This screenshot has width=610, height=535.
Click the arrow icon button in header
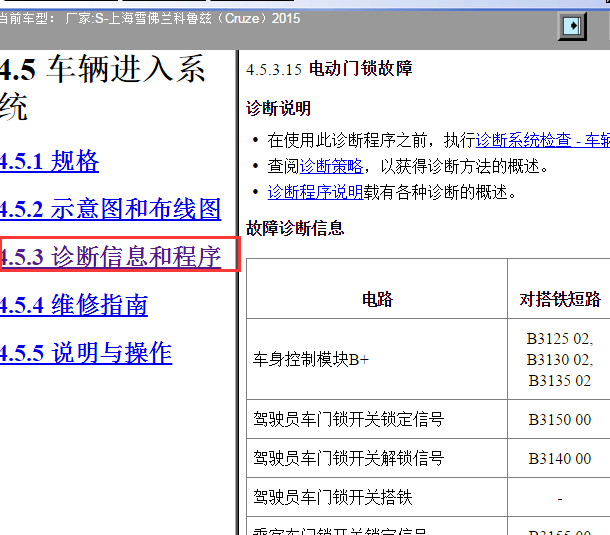tap(572, 26)
